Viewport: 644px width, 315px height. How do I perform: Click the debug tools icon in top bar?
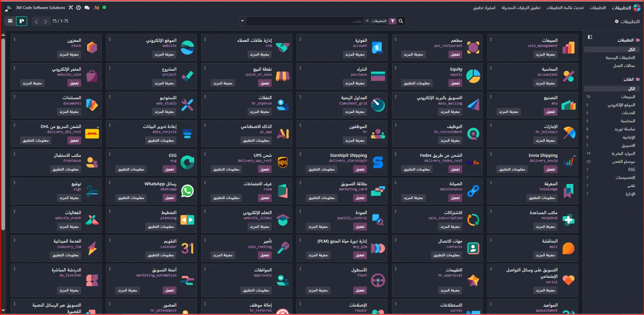pyautogui.click(x=71, y=7)
